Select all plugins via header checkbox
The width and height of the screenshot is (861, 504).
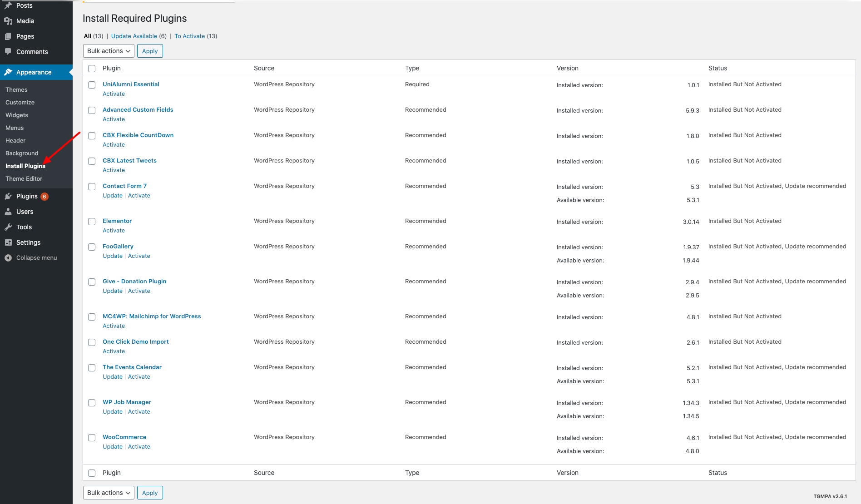click(92, 69)
